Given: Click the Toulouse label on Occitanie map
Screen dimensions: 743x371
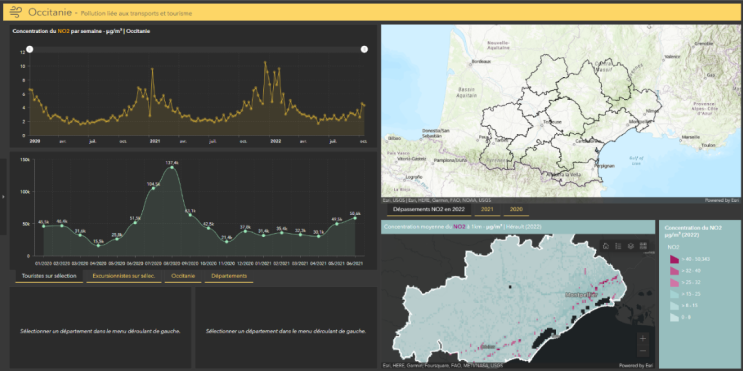Looking at the screenshot, I should [x=552, y=122].
